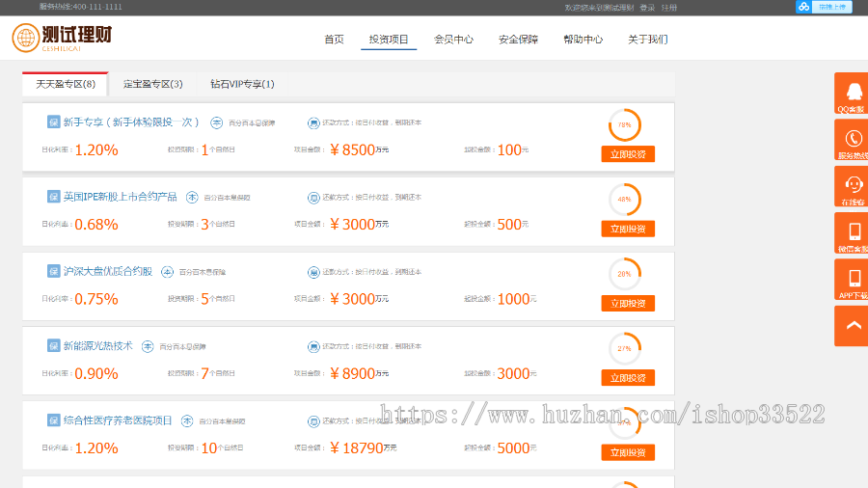868x488 pixels.
Task: Open 英国IPE新股上市合约产品 project title
Action: point(121,197)
